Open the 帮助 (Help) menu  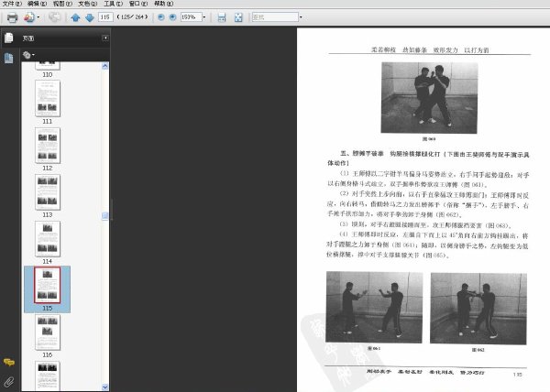click(164, 4)
